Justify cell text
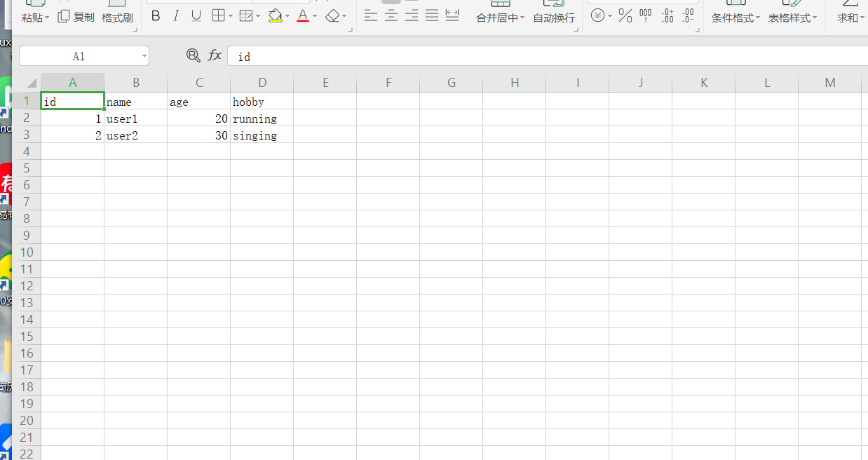868x460 pixels. click(x=432, y=15)
